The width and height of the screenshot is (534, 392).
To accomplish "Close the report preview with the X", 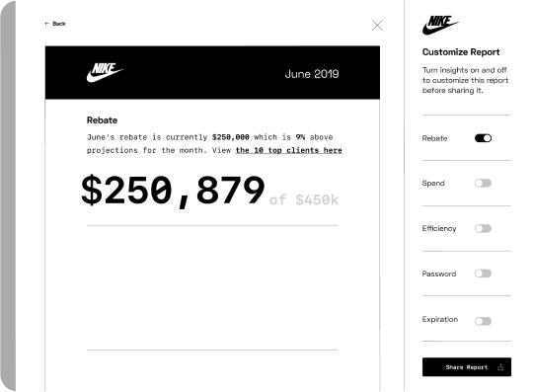I will (x=377, y=26).
